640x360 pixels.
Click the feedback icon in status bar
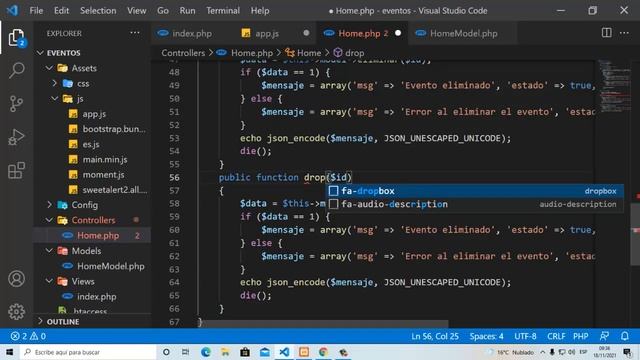[604, 336]
